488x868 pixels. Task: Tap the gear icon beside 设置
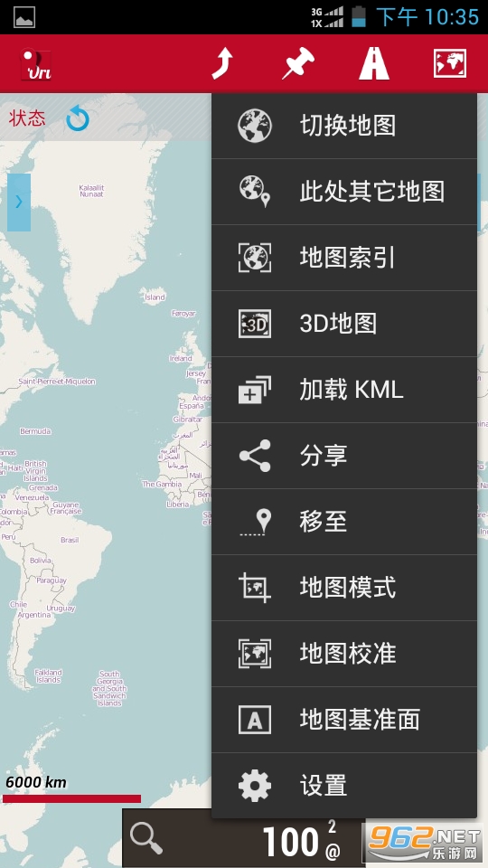[255, 785]
